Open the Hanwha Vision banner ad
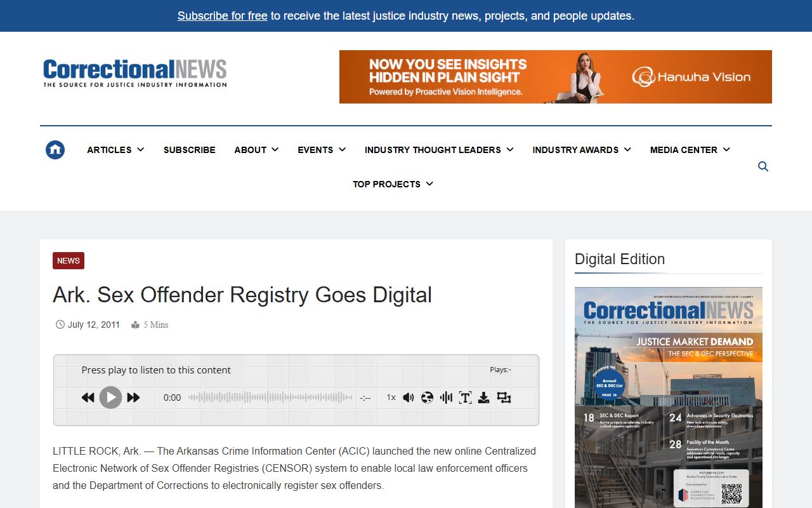This screenshot has height=508, width=812. [x=556, y=77]
